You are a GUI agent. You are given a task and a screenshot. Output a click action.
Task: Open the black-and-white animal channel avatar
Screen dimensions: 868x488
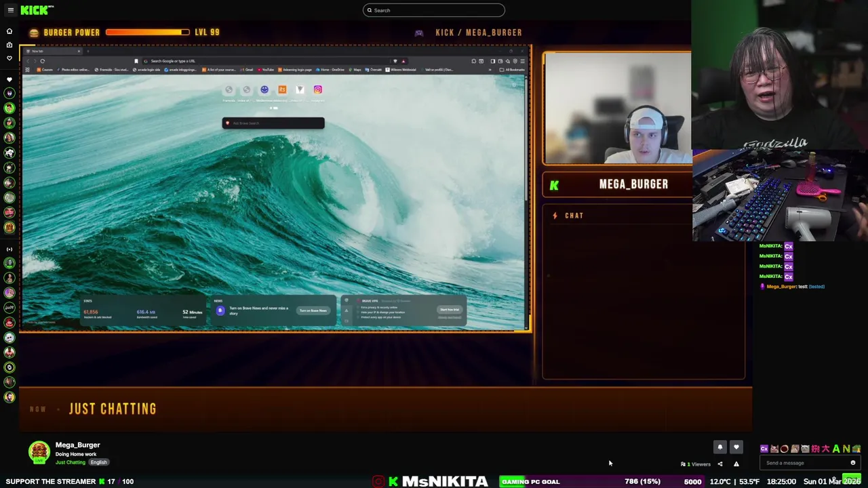9,152
